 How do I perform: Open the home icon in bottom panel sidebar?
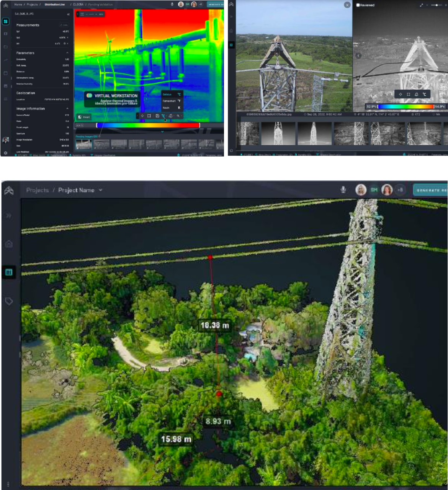coord(9,244)
